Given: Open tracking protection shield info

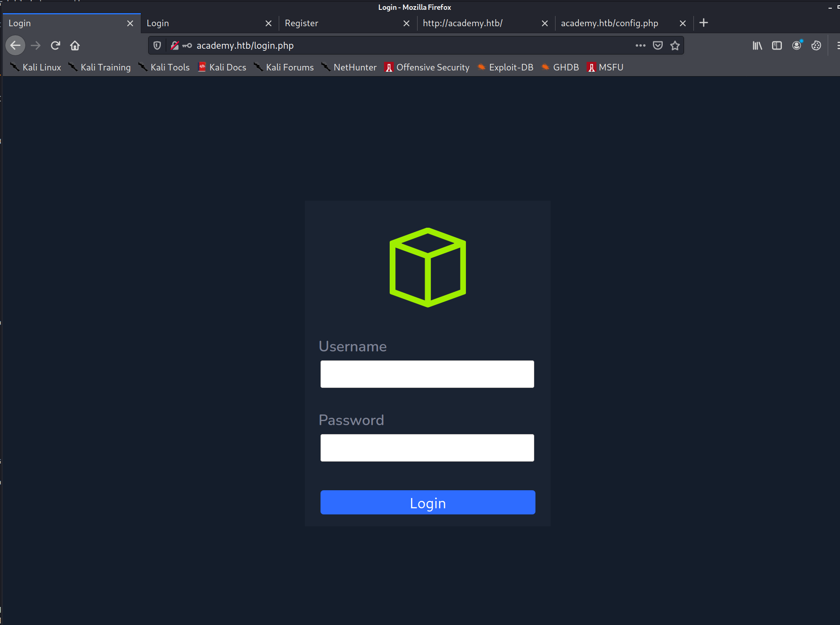Looking at the screenshot, I should tap(157, 45).
